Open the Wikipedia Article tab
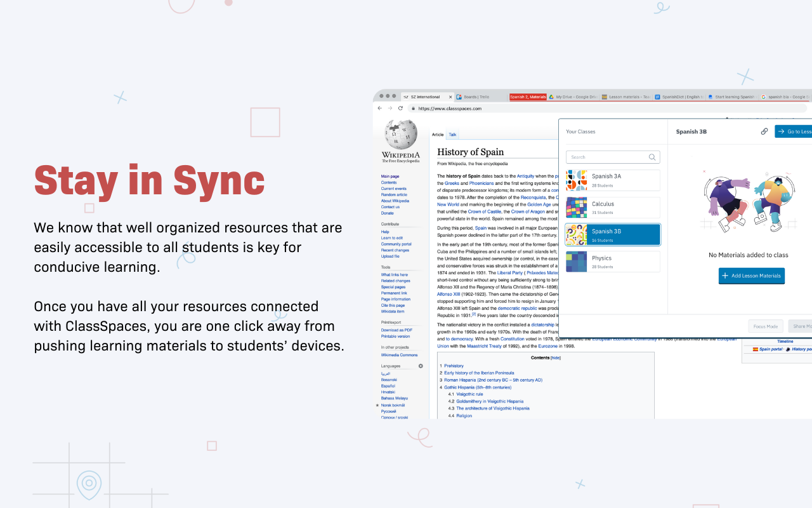The image size is (812, 508). (438, 135)
